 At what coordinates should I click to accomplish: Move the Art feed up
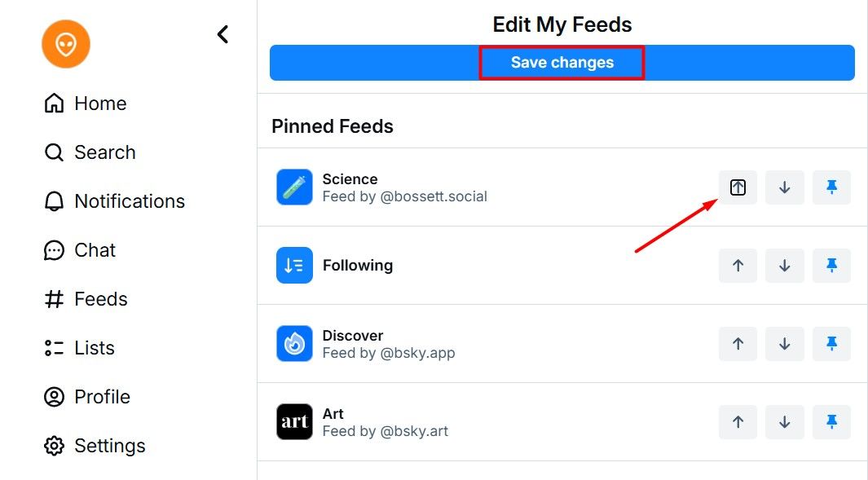pyautogui.click(x=738, y=422)
